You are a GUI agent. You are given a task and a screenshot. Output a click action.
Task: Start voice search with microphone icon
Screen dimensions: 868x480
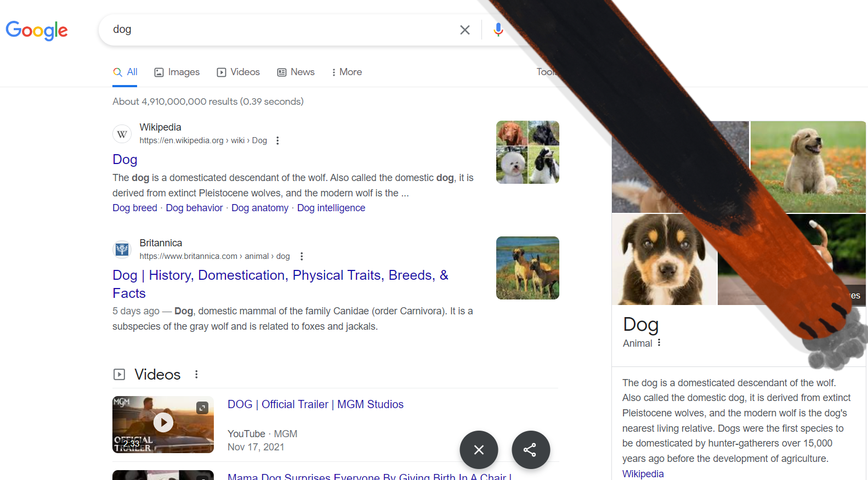[498, 30]
